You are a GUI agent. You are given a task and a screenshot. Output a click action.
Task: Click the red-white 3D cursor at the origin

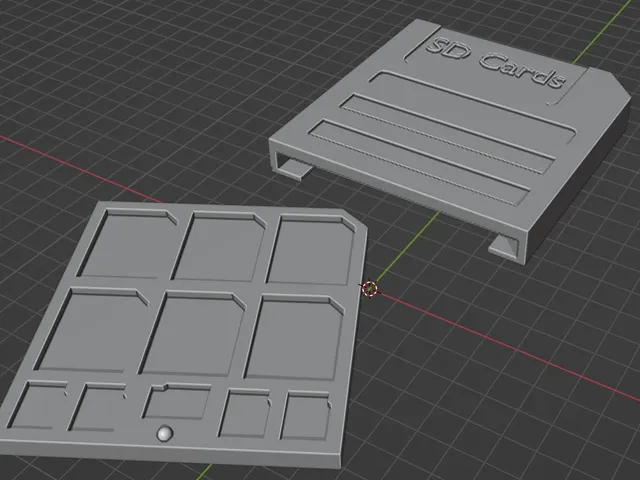click(370, 289)
